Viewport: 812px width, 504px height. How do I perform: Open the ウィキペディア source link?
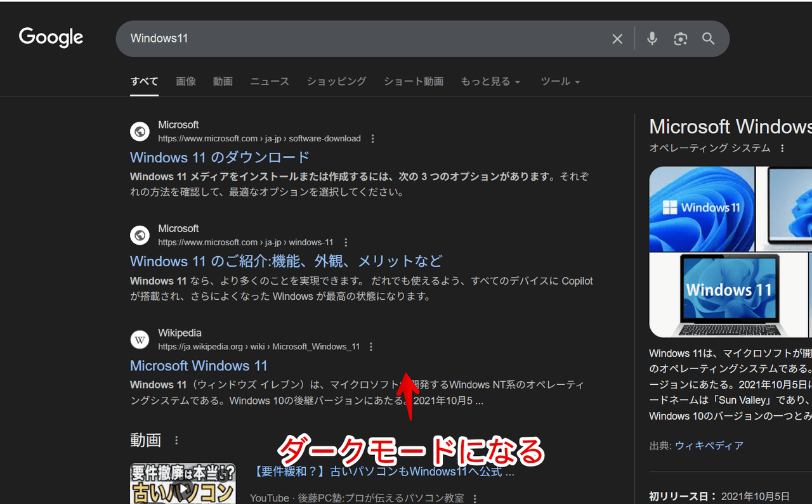click(709, 446)
